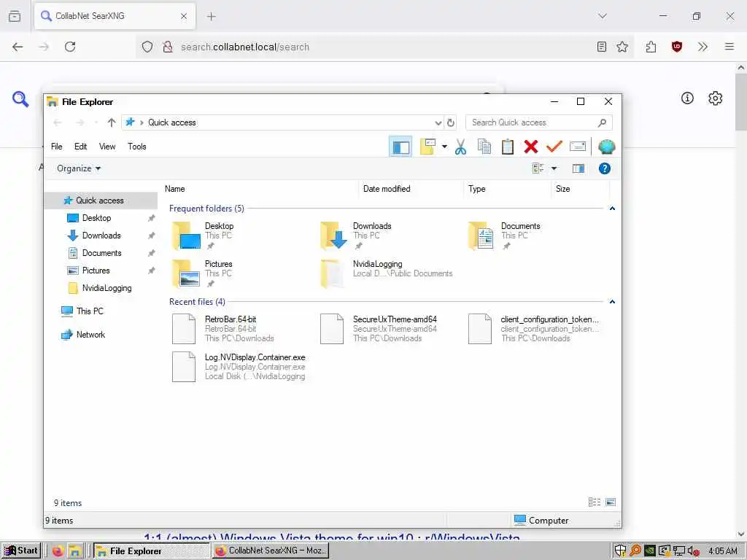Select the Pictures frequent folder icon
This screenshot has width=747, height=560.
tap(186, 273)
